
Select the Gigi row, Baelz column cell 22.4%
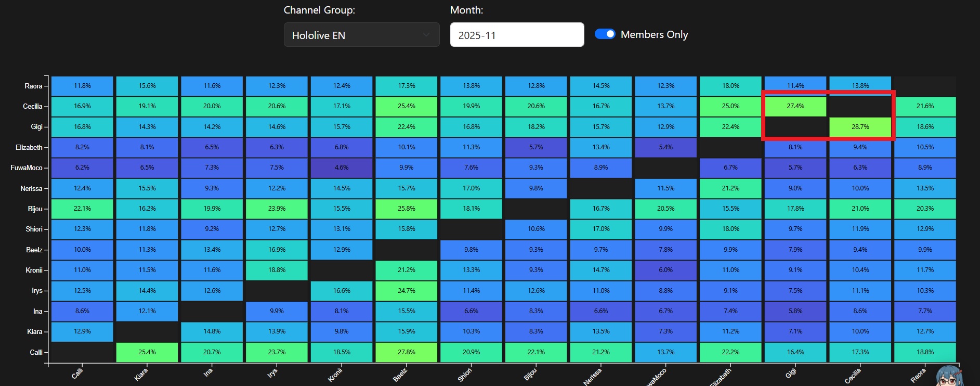click(x=407, y=127)
